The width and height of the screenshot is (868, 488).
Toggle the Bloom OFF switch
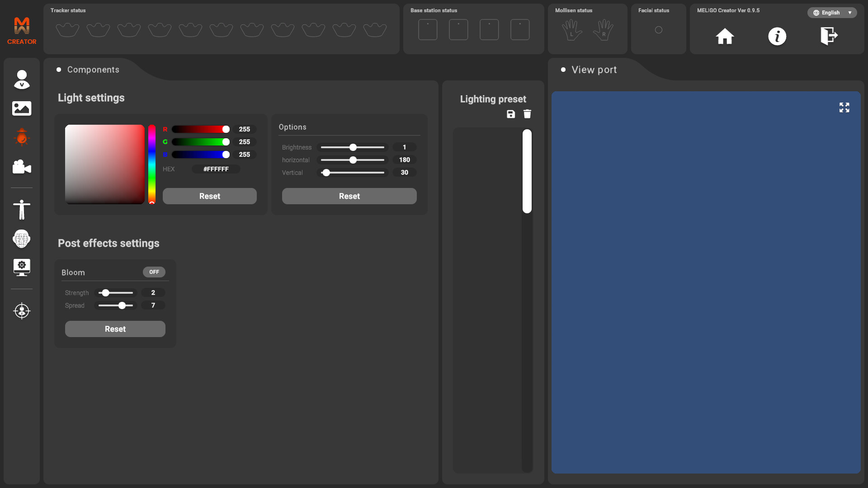(x=154, y=272)
